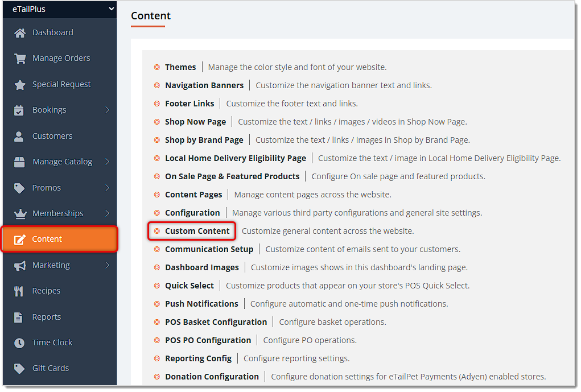Click the 'Configure PO operations.' description
581x392 pixels.
pyautogui.click(x=310, y=340)
